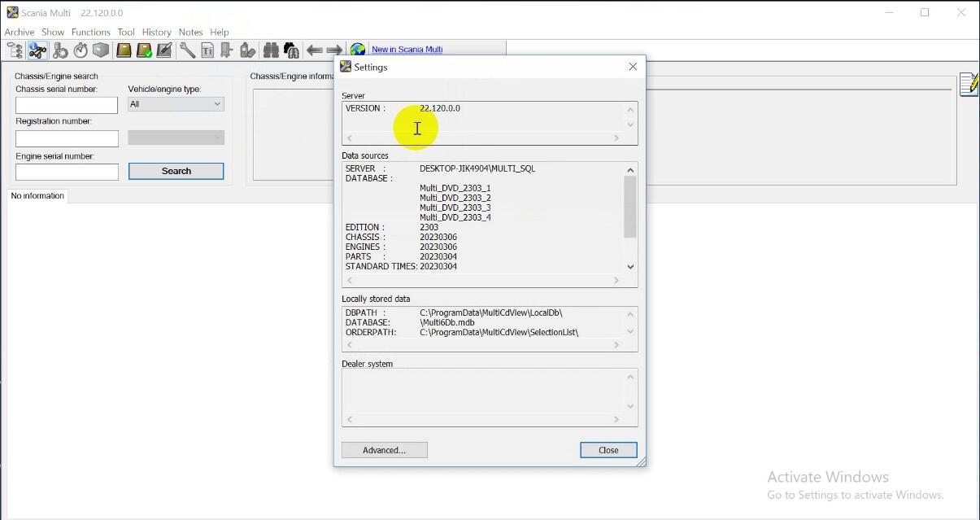Open the Vehicle/engine type dropdown
The width and height of the screenshot is (980, 520).
coord(176,104)
